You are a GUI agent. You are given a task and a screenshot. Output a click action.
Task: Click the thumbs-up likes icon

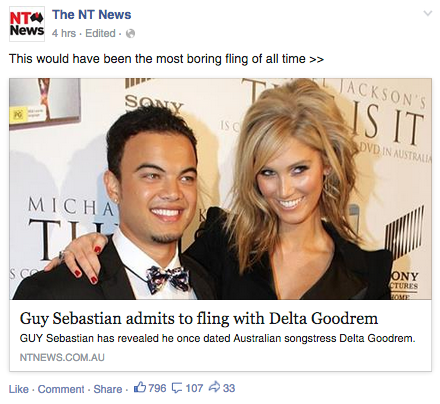140,388
